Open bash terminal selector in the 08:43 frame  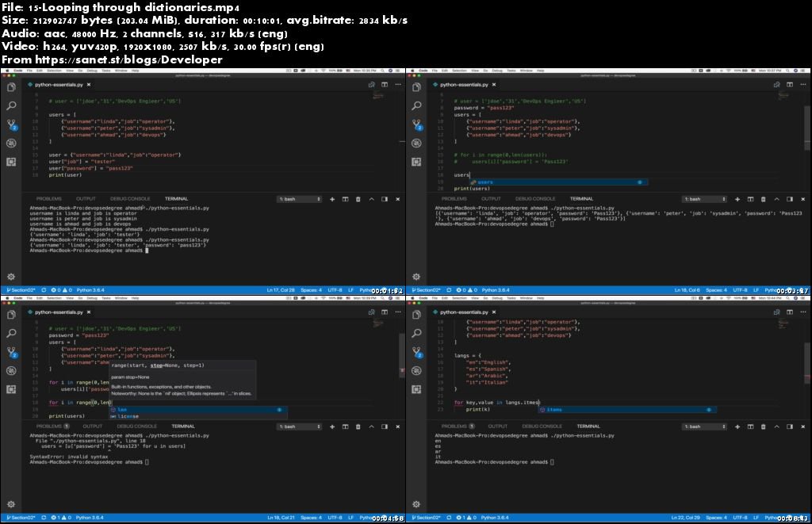pos(705,426)
